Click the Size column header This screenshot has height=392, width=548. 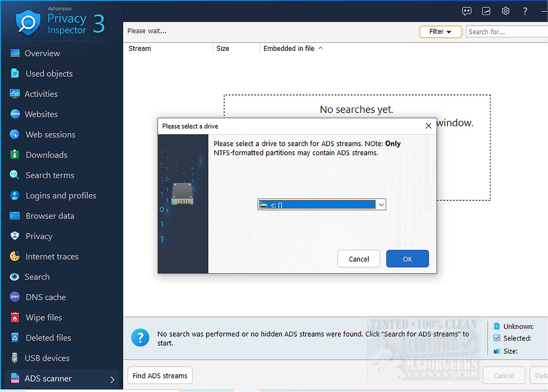(223, 48)
